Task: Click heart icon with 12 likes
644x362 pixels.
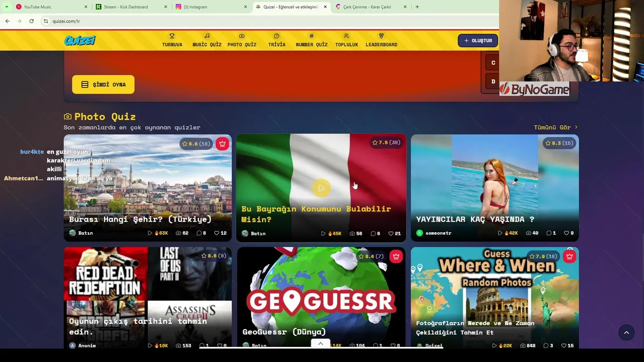Action: click(217, 233)
